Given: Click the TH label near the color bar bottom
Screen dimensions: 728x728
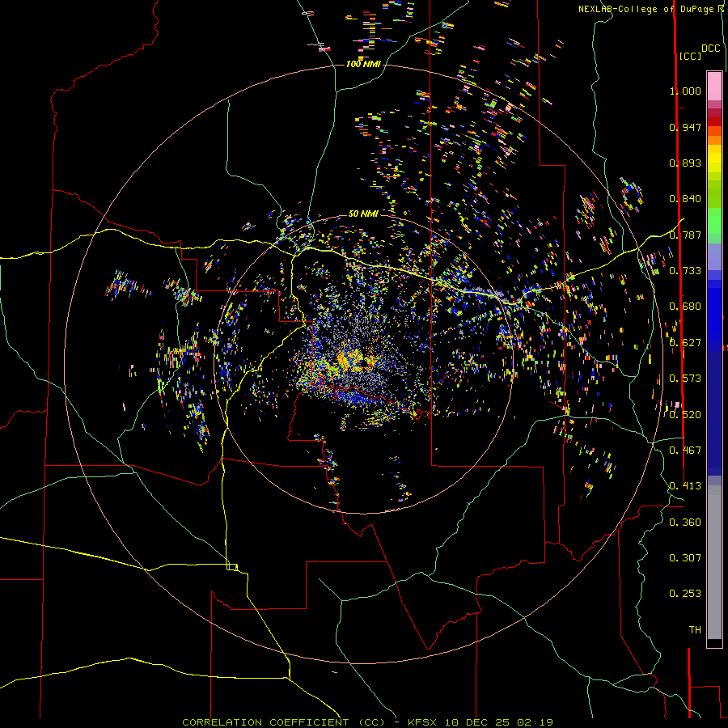Looking at the screenshot, I should pyautogui.click(x=695, y=630).
